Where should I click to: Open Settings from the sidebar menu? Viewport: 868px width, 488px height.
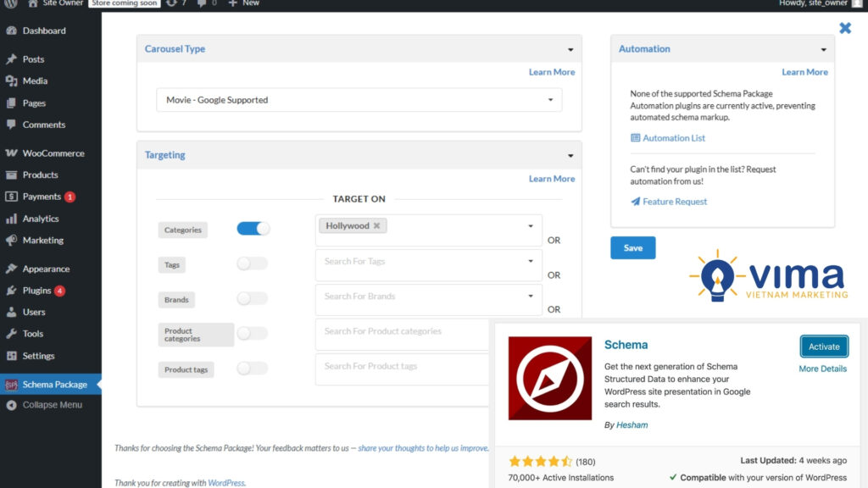click(40, 355)
